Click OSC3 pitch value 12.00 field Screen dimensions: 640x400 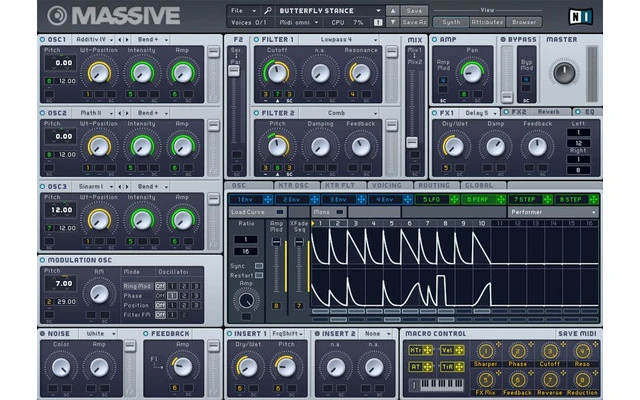pyautogui.click(x=61, y=210)
